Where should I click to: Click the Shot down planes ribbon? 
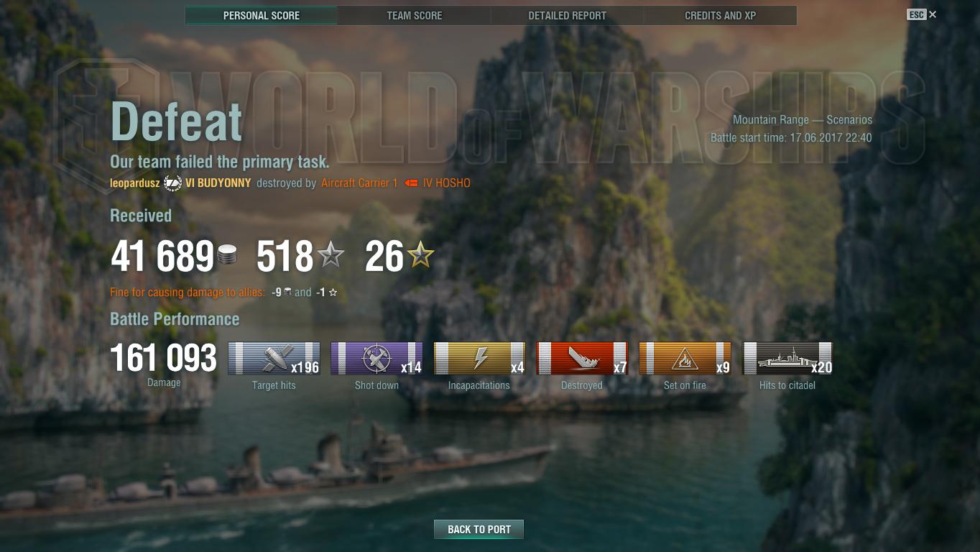(376, 358)
